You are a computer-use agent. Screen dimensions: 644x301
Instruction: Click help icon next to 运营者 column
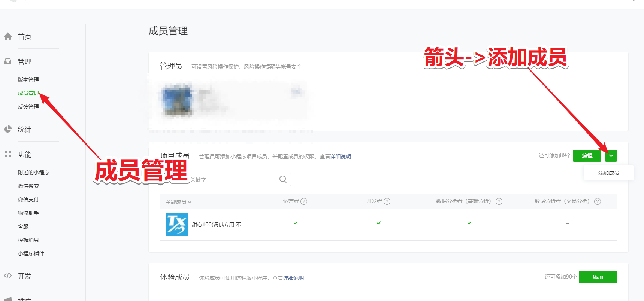304,201
